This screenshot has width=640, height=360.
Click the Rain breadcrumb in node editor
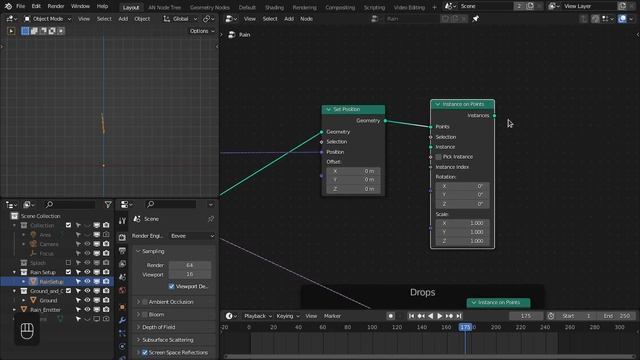tap(244, 35)
